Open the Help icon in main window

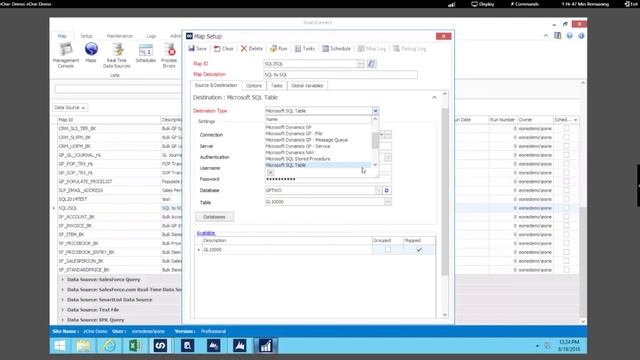569,36
